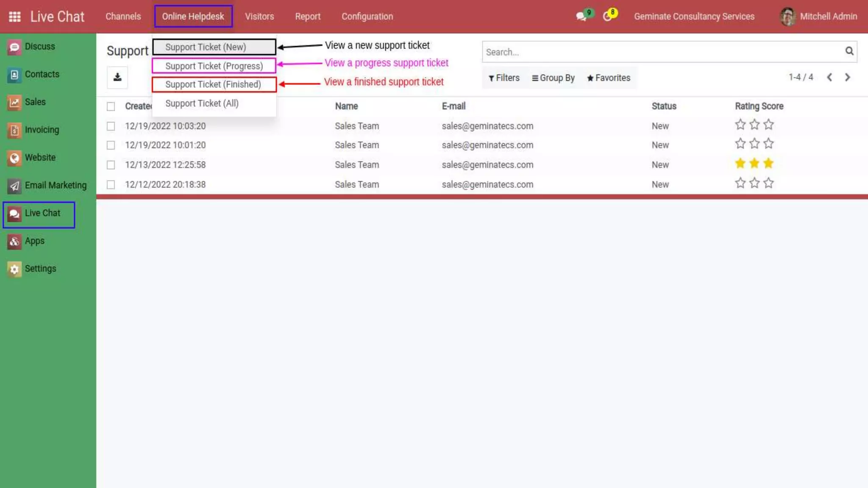The image size is (868, 488).
Task: Expand the Filters dropdown
Action: [x=504, y=78]
